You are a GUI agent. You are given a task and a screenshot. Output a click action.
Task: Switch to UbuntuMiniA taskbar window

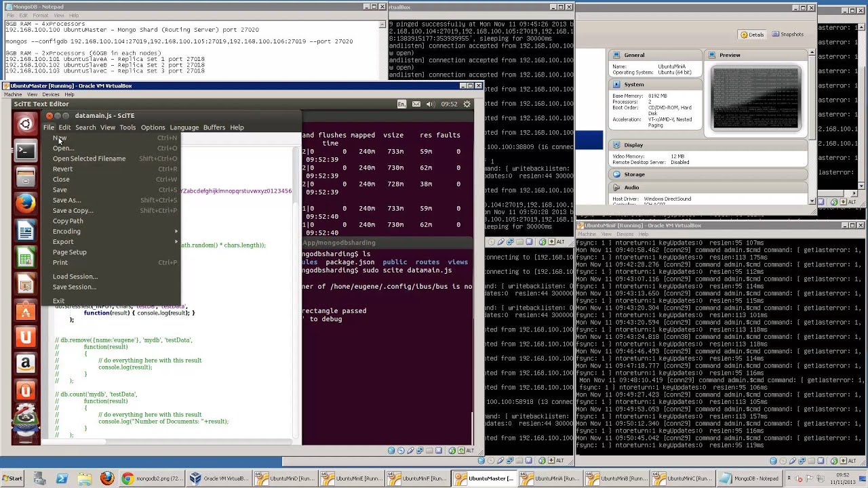pyautogui.click(x=551, y=479)
